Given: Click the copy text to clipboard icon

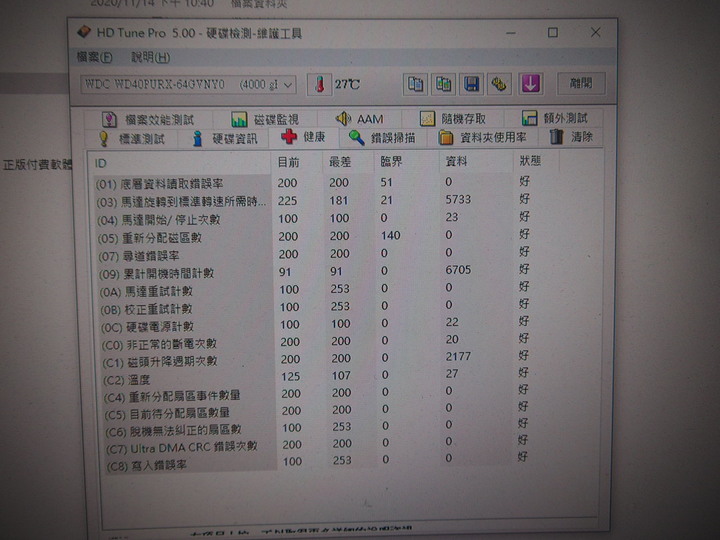Looking at the screenshot, I should coord(415,84).
